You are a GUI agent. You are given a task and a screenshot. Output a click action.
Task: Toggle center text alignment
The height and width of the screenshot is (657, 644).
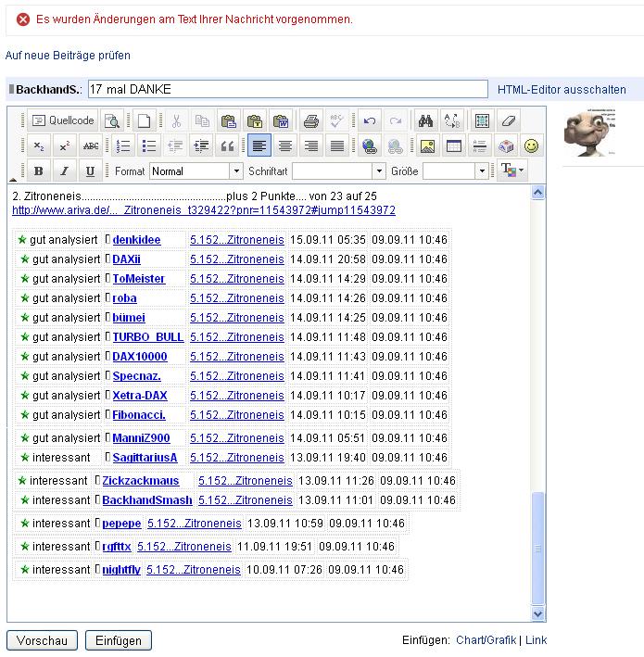point(285,145)
